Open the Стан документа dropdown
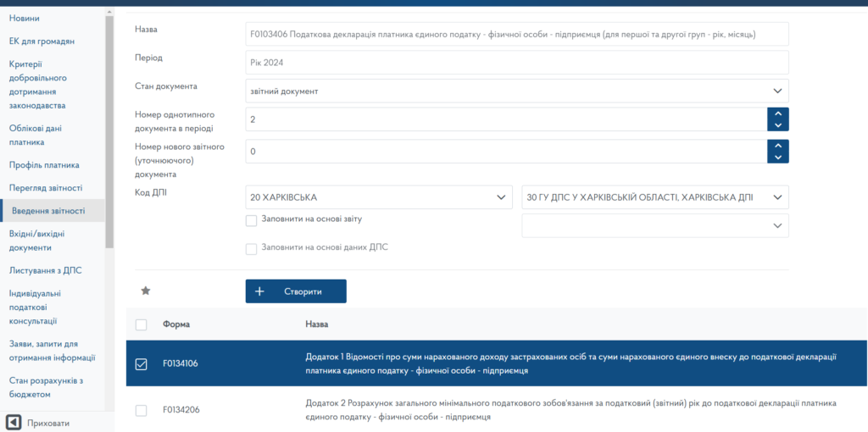The height and width of the screenshot is (432, 868). (517, 91)
